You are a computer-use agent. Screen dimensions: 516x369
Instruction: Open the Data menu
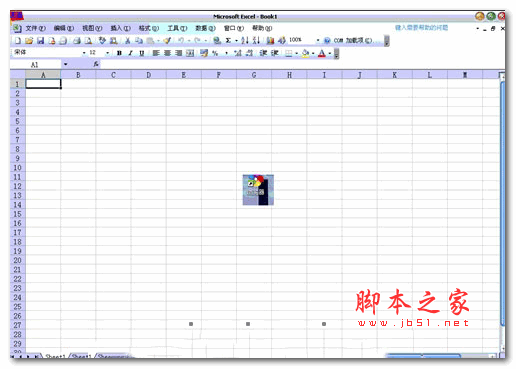(205, 28)
